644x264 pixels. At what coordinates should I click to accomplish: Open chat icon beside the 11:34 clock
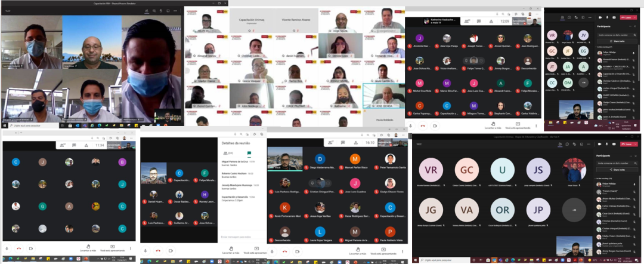pyautogui.click(x=74, y=145)
